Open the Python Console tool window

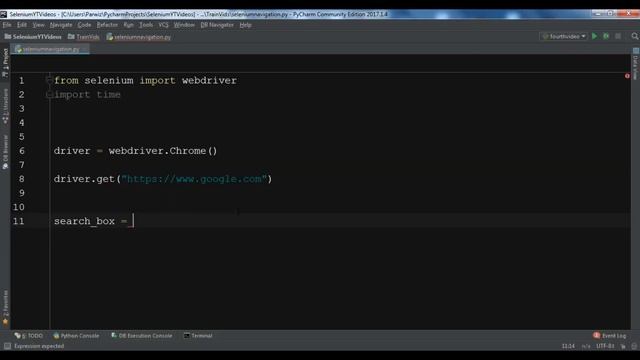pyautogui.click(x=76, y=336)
